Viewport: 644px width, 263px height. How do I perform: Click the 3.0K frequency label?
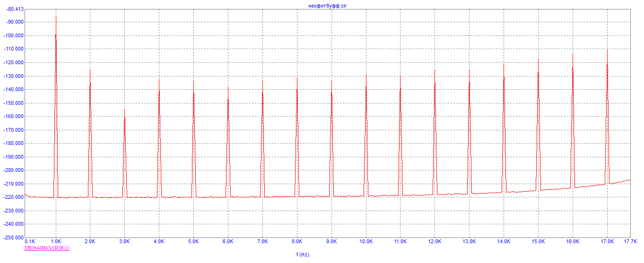(124, 241)
